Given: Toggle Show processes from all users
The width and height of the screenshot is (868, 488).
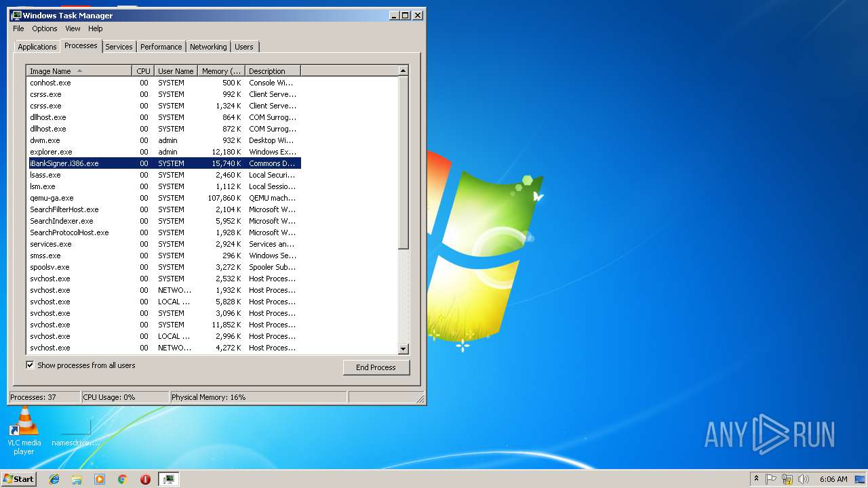Looking at the screenshot, I should [x=30, y=365].
